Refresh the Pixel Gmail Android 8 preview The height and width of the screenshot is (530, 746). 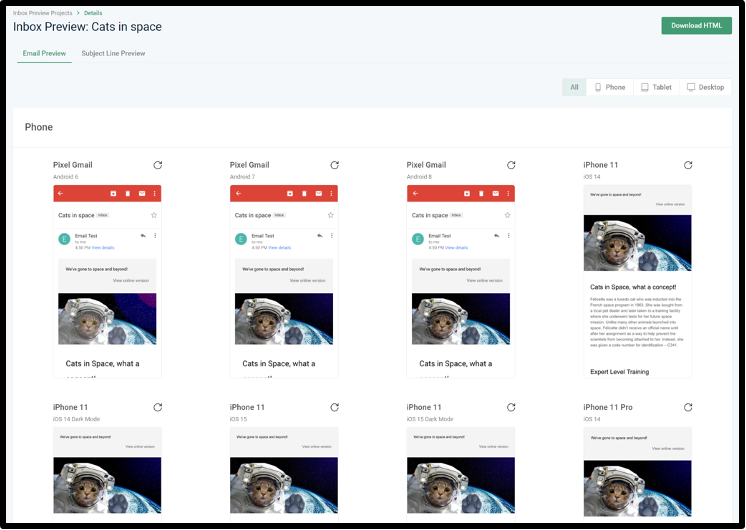point(511,165)
